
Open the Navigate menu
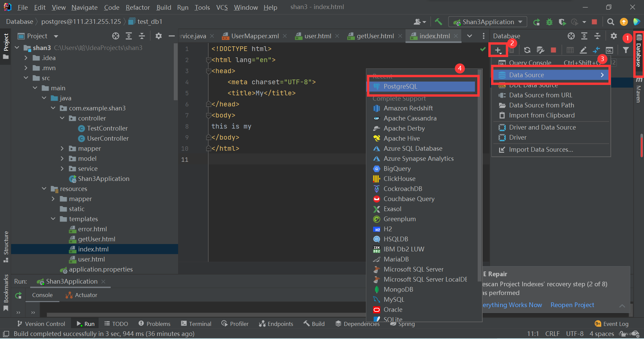click(85, 7)
